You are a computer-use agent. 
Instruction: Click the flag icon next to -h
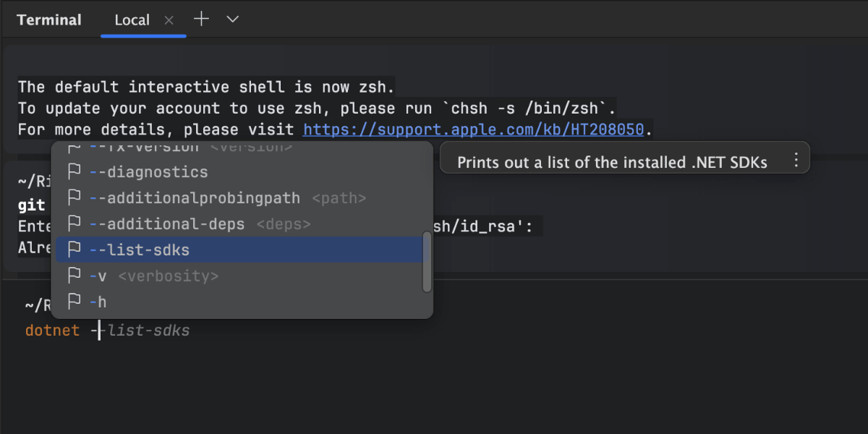point(74,302)
